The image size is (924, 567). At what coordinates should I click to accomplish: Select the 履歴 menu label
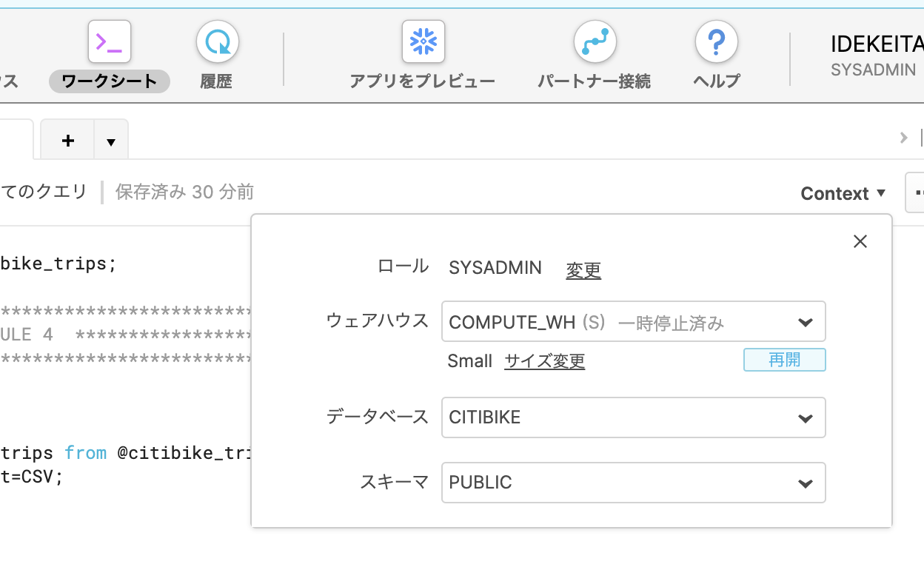(x=216, y=81)
